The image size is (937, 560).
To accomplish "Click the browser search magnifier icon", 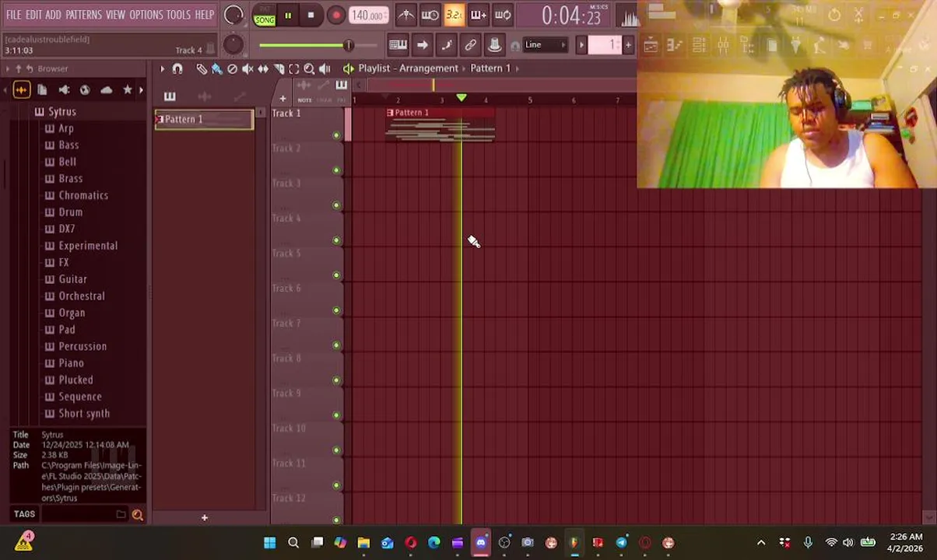I will [x=138, y=515].
